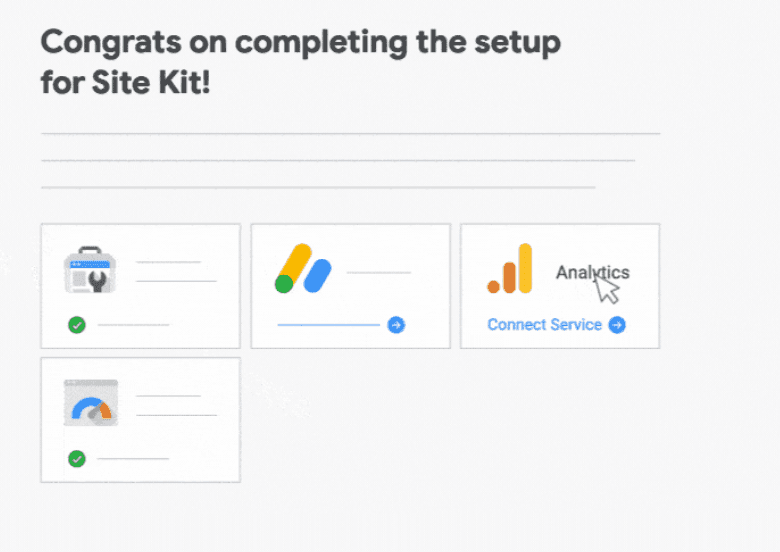This screenshot has height=552, width=780.
Task: Click the Connect Service link
Action: (x=545, y=325)
